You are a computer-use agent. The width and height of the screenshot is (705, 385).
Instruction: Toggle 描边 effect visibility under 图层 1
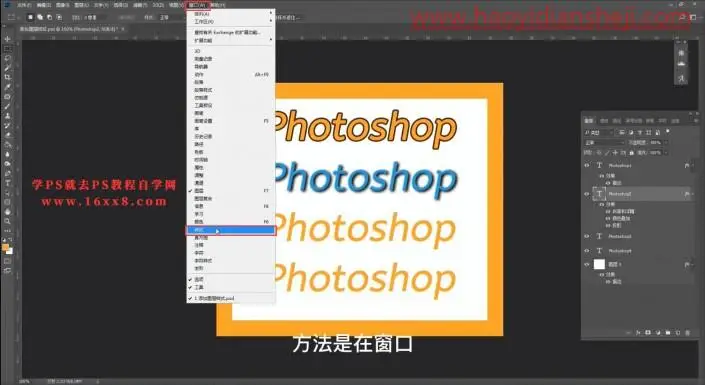click(608, 282)
